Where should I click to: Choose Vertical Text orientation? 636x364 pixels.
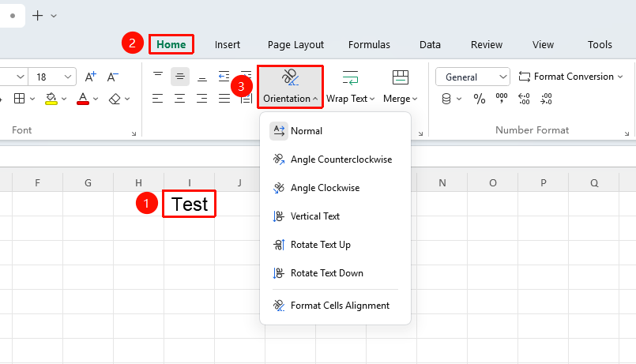pyautogui.click(x=336, y=216)
